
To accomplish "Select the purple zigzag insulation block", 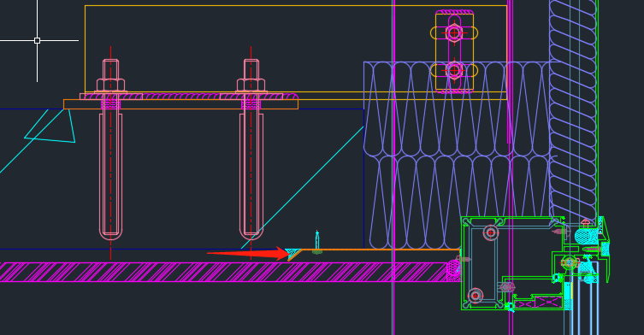I will pos(457,156).
